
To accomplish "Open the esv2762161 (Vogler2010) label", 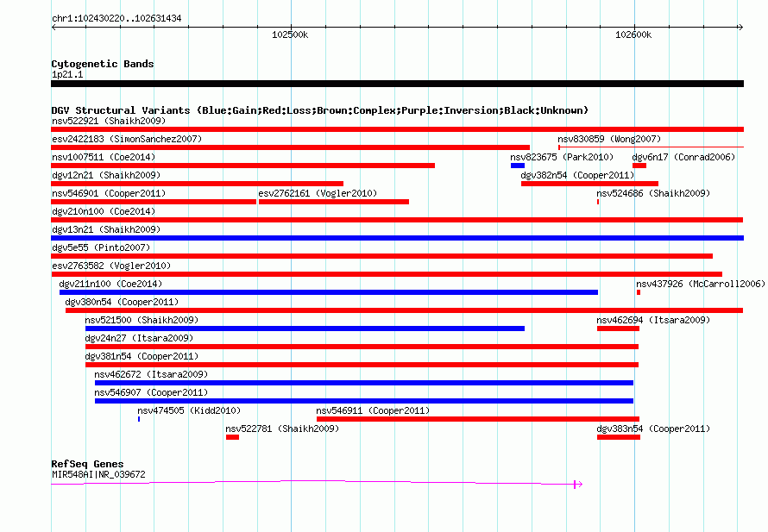I will 318,193.
